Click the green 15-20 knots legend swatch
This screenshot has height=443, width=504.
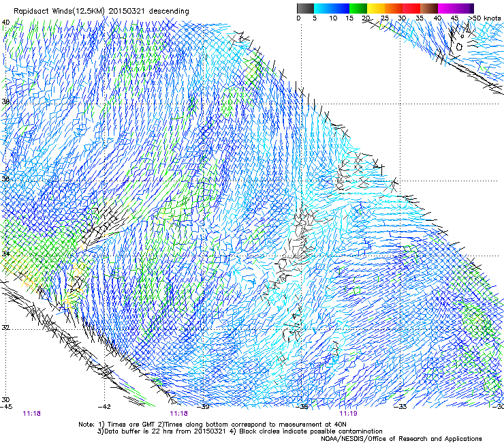tap(358, 9)
